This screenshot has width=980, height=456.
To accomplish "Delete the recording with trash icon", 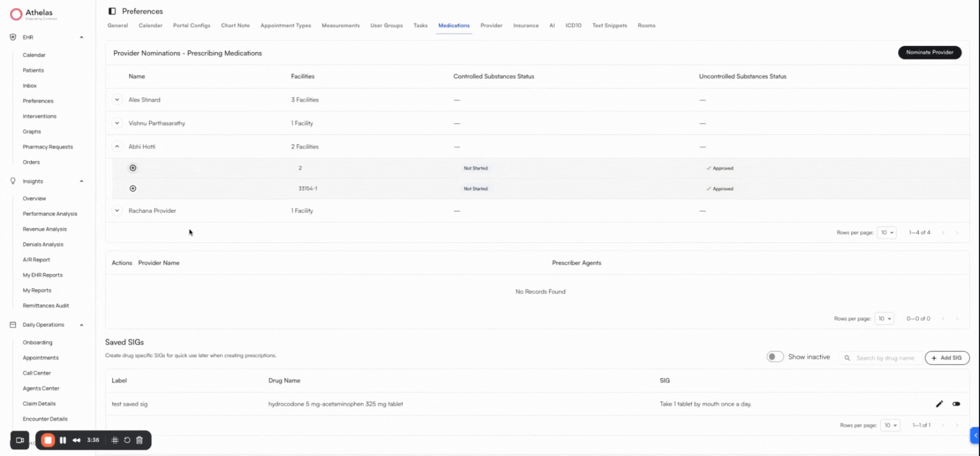I will [139, 440].
